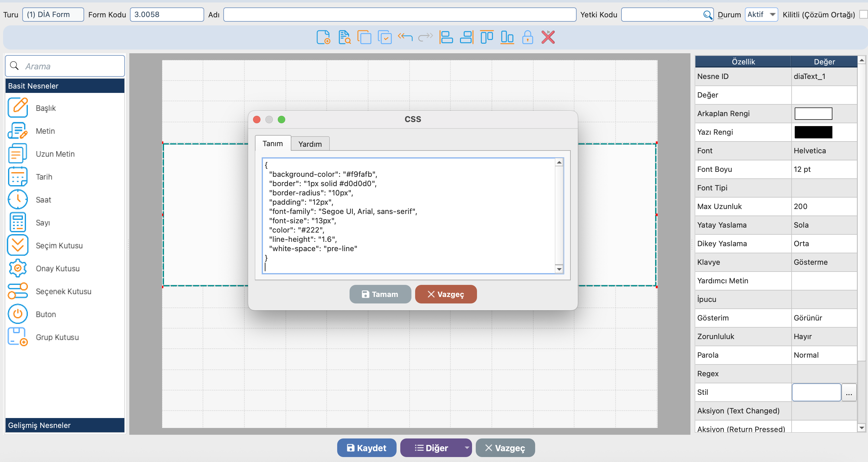Open the Yazı Rengi black color swatch
868x462 pixels.
[x=813, y=132]
